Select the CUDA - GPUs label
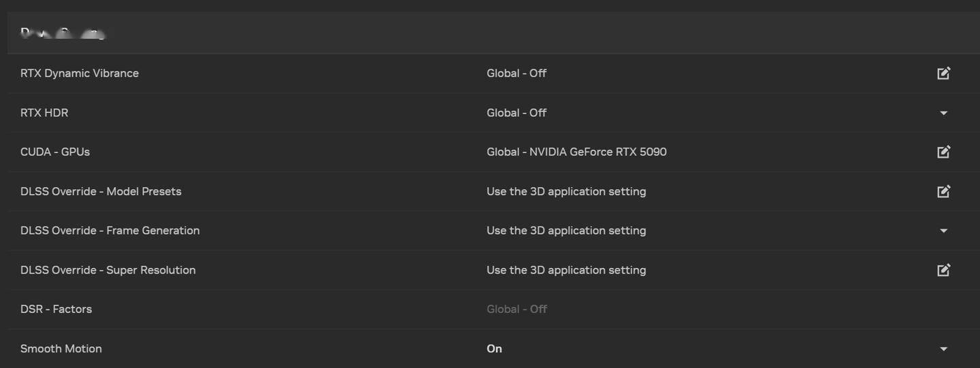This screenshot has width=980, height=368. tap(55, 152)
